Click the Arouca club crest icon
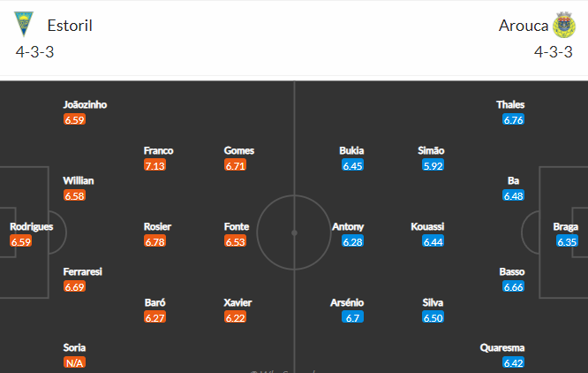 pyautogui.click(x=563, y=25)
